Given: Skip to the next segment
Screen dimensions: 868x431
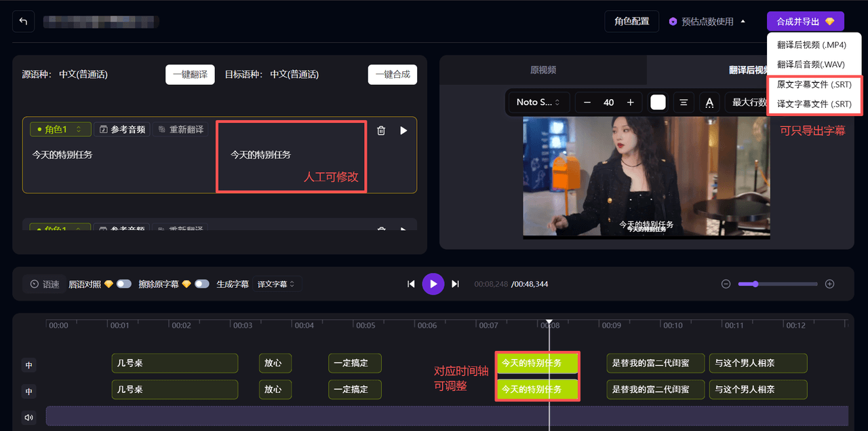Looking at the screenshot, I should coord(455,284).
